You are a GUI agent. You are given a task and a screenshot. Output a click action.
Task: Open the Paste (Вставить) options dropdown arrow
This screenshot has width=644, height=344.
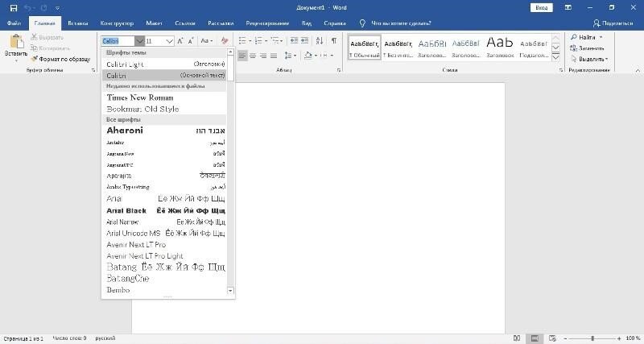click(16, 61)
